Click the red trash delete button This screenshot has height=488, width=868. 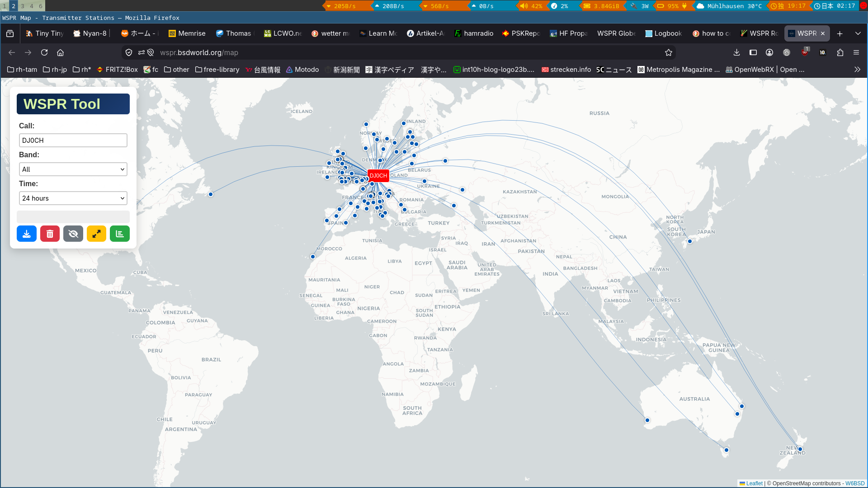(50, 234)
